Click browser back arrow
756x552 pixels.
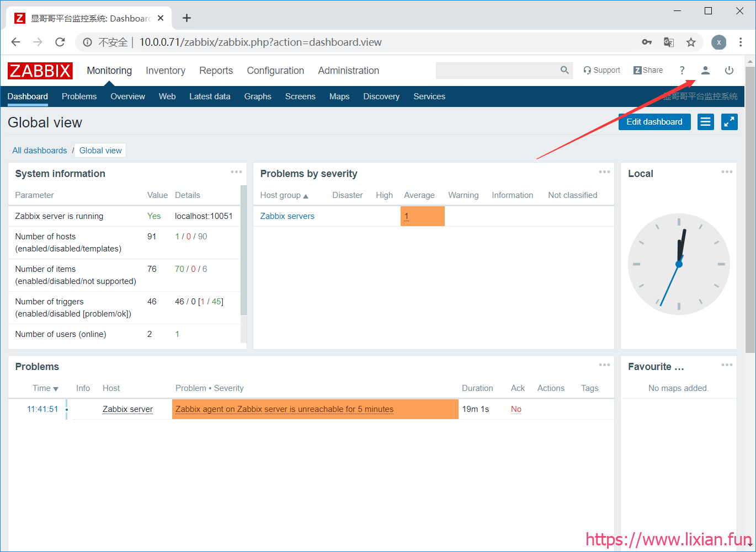[15, 42]
